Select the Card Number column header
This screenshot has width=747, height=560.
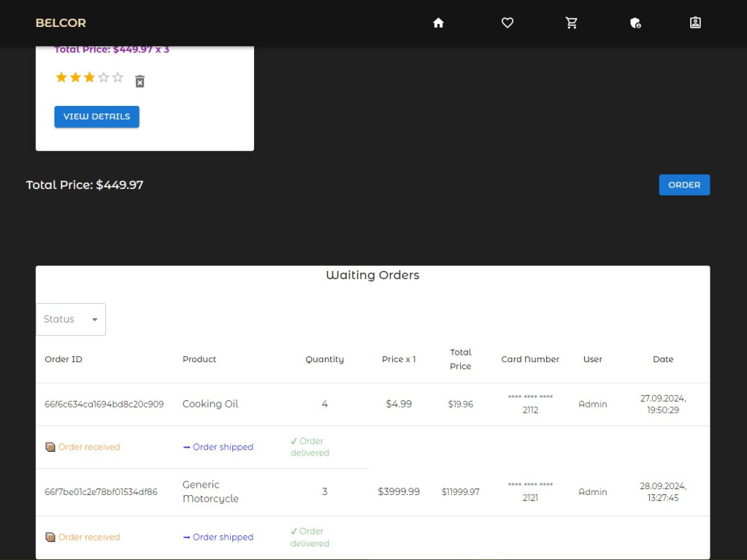[530, 359]
